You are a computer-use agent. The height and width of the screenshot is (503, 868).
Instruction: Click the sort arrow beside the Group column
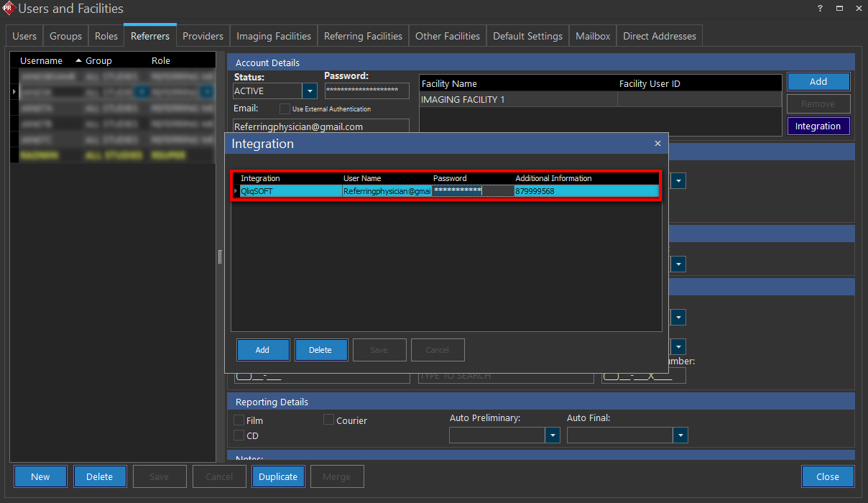tap(79, 61)
